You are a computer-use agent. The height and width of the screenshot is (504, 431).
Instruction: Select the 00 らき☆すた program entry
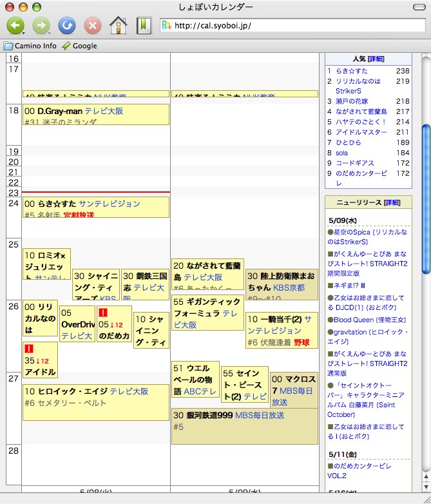(96, 207)
